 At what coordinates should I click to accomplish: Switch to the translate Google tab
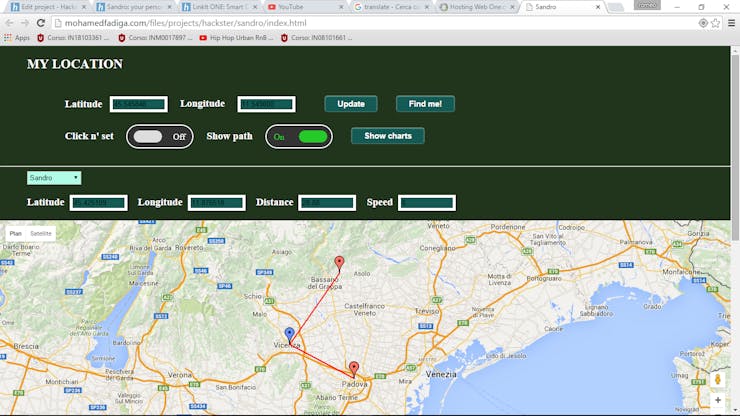point(391,7)
